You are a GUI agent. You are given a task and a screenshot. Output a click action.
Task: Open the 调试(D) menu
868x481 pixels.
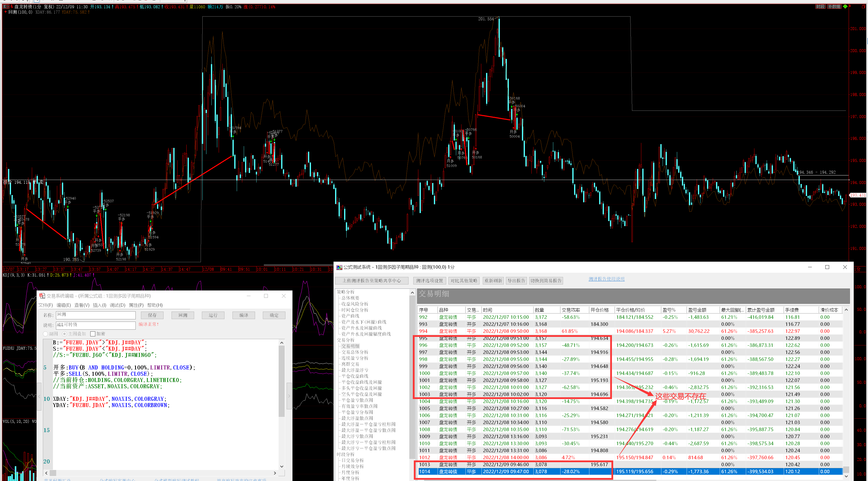click(117, 305)
